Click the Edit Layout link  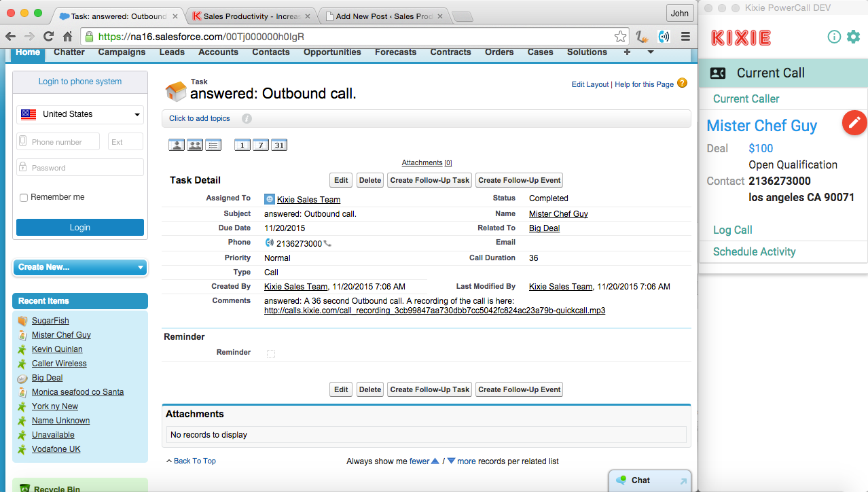[590, 84]
